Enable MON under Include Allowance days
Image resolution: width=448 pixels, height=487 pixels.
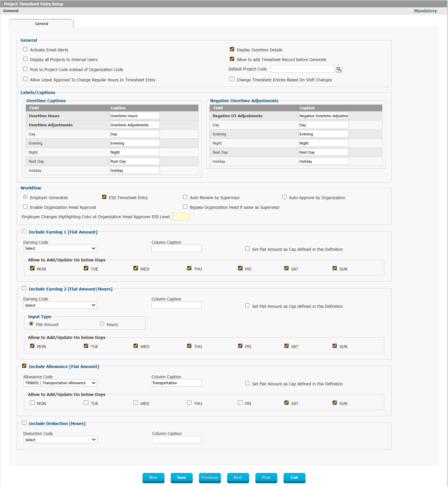(x=32, y=403)
